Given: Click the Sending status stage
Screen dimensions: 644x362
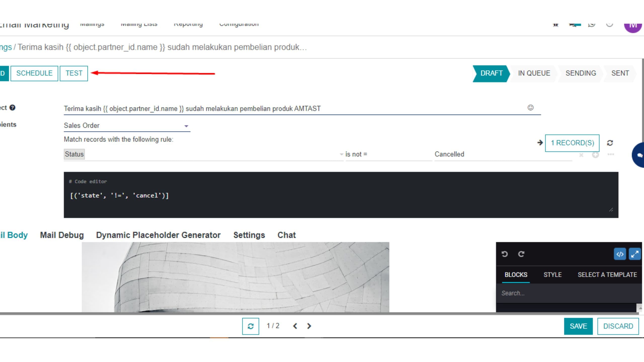Looking at the screenshot, I should (581, 73).
